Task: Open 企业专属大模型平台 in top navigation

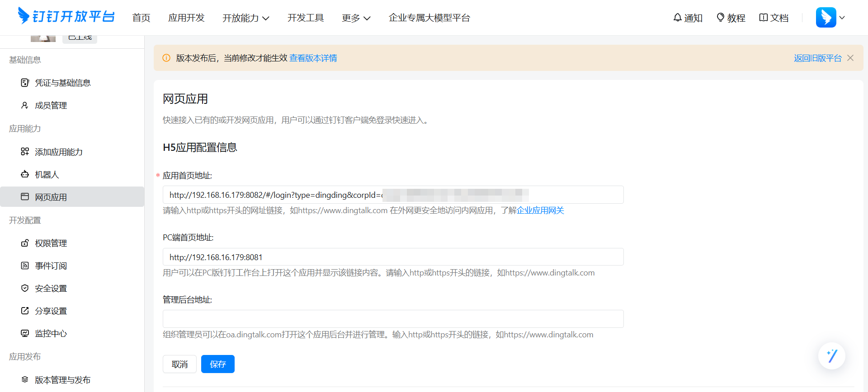Action: [x=429, y=18]
